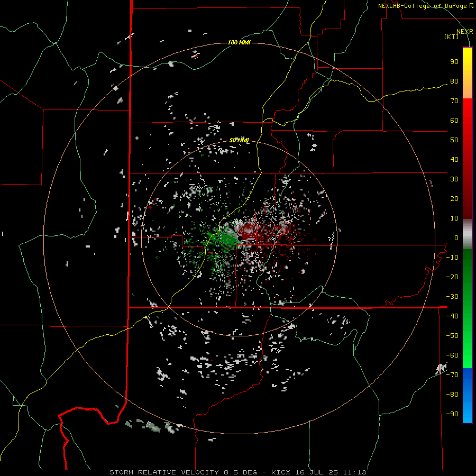The height and width of the screenshot is (476, 476).
Task: Click the -40 value on the velocity scale
Action: coord(452,316)
